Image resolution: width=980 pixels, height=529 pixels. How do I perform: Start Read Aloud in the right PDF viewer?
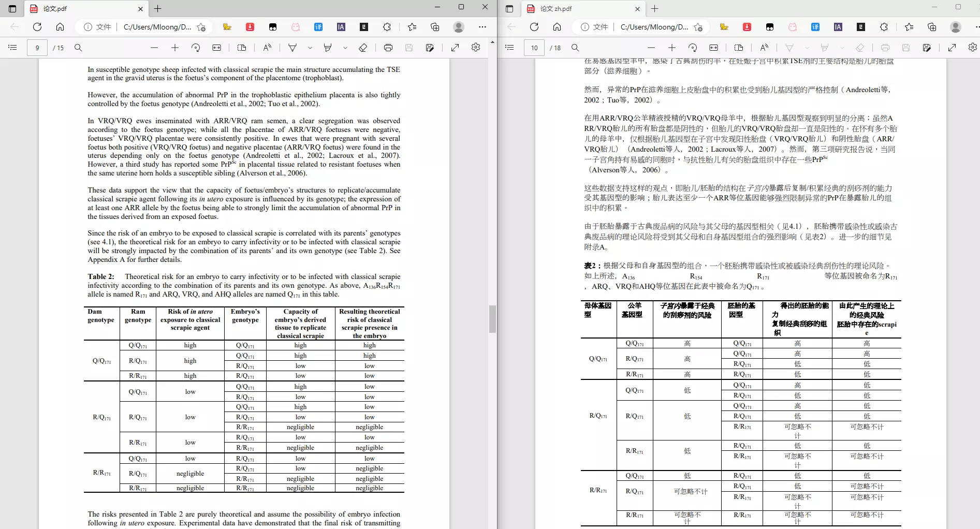(x=764, y=48)
